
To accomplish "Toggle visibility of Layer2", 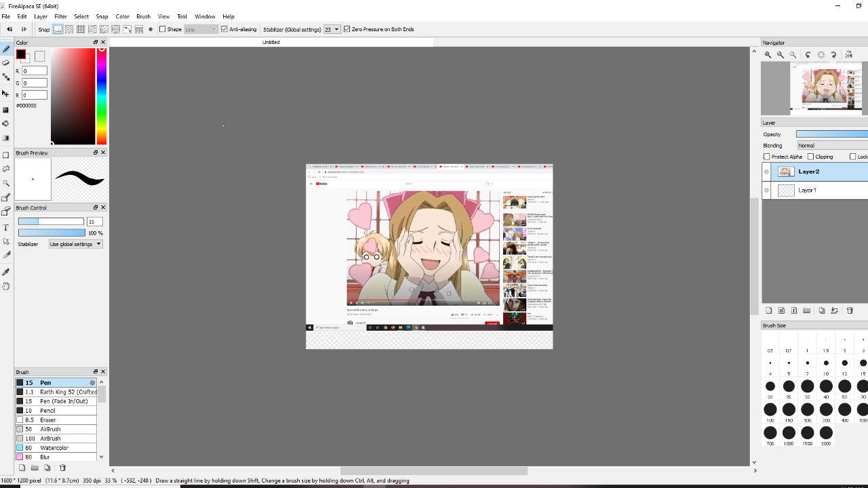I will tap(767, 172).
